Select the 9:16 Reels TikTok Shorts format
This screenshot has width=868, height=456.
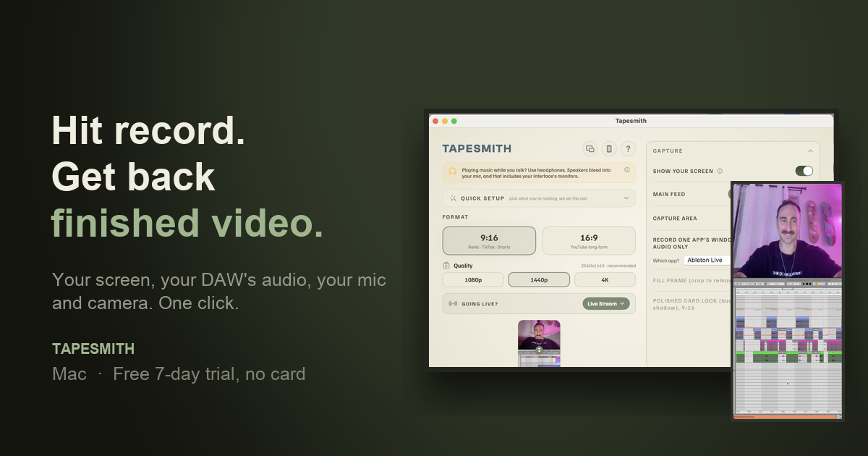point(489,240)
